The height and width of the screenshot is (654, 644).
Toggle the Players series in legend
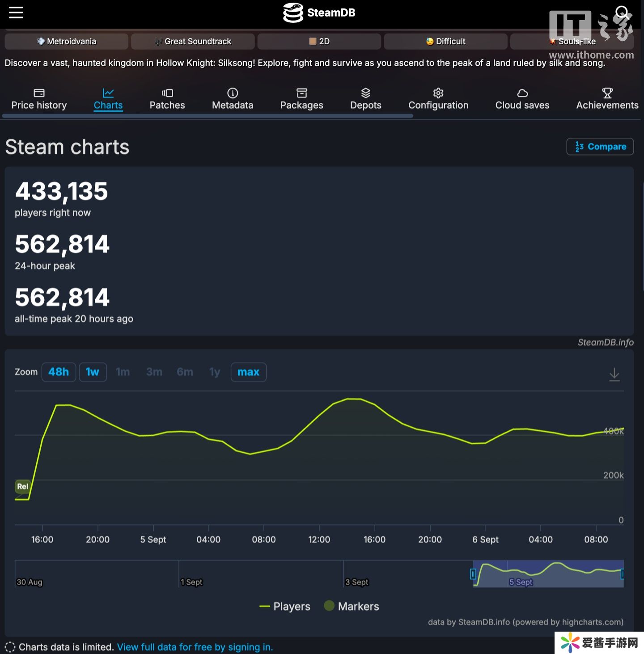285,606
